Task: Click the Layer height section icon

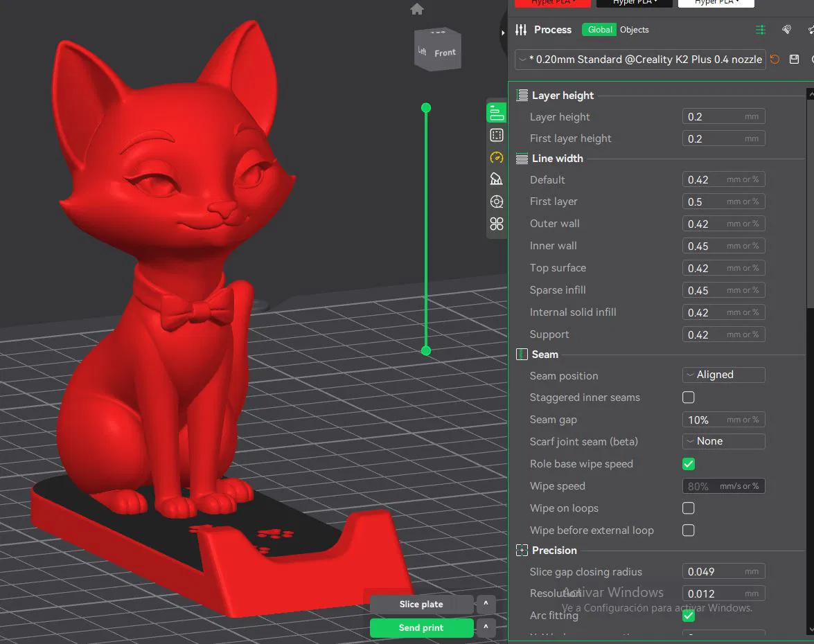Action: coord(522,96)
